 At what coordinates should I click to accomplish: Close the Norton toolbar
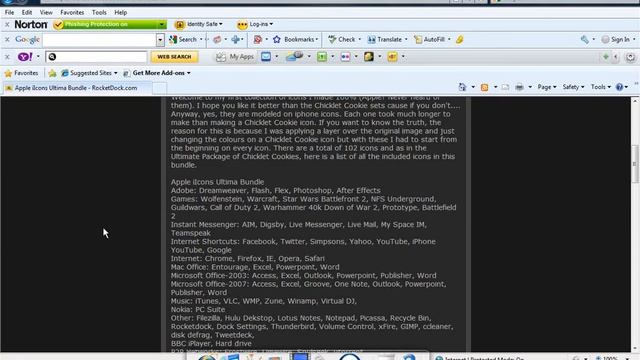[x=7, y=24]
